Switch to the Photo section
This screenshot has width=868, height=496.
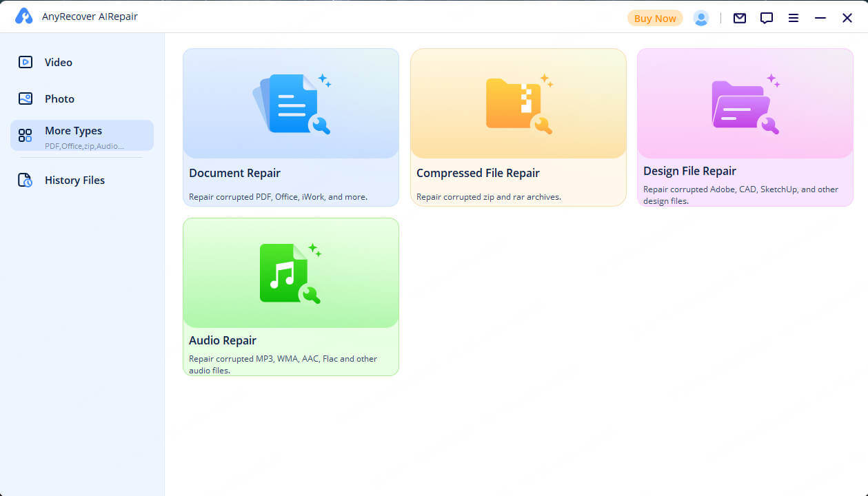point(59,99)
